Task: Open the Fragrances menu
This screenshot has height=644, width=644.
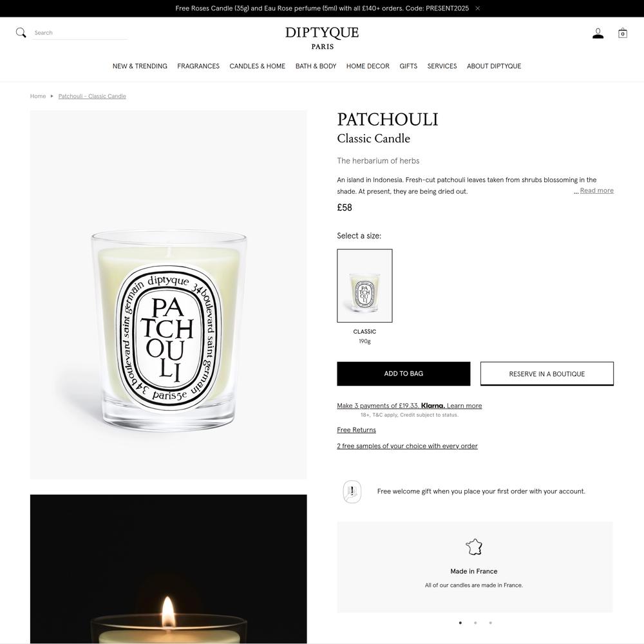Action: click(x=198, y=66)
